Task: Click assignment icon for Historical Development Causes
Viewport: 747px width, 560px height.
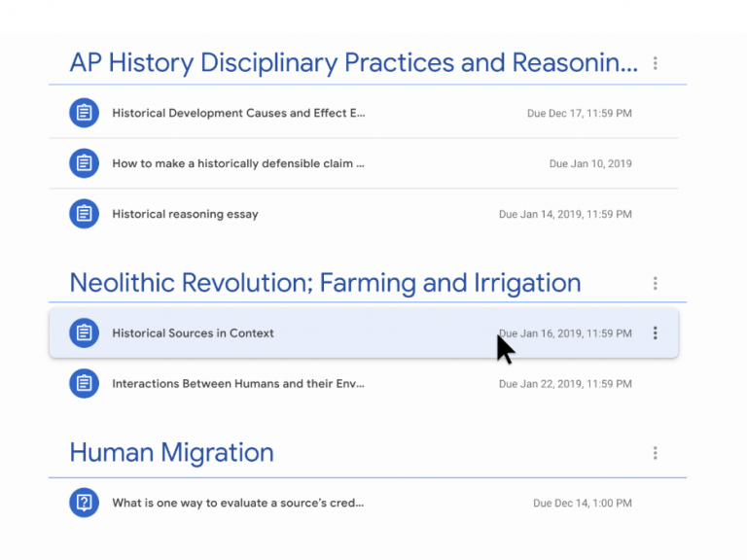Action: coord(85,113)
